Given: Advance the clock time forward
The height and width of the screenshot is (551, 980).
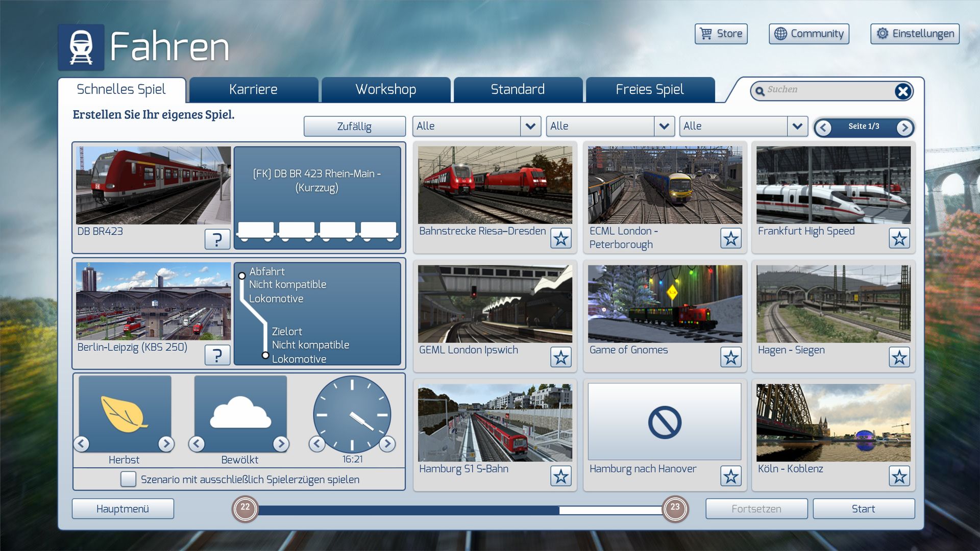Looking at the screenshot, I should pyautogui.click(x=387, y=444).
